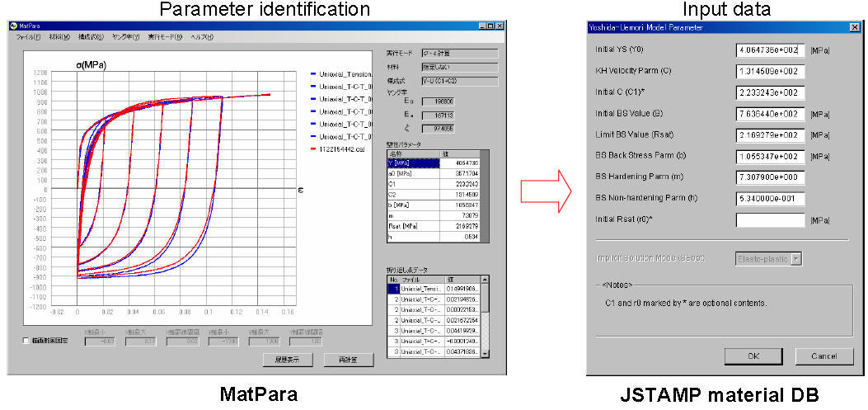
Task: Open the 材料(M) menu
Action: click(61, 37)
